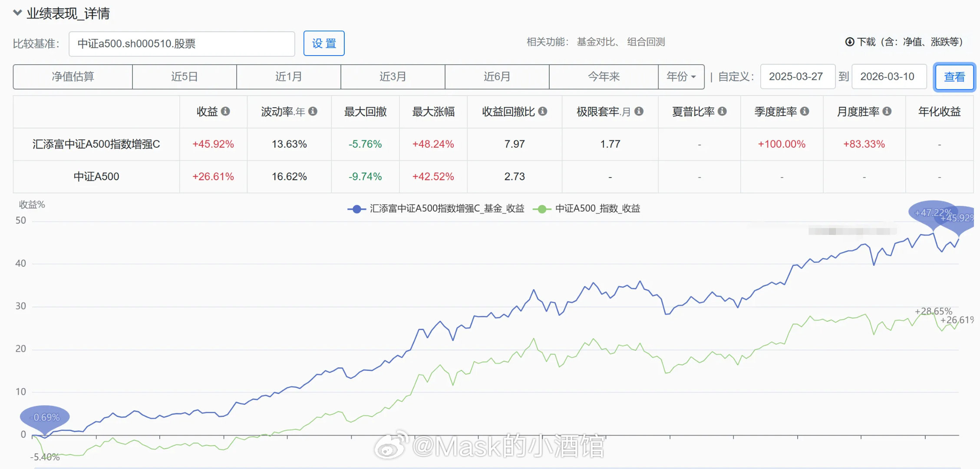
Task: Click the start date field 2025-03-27
Action: tap(797, 77)
